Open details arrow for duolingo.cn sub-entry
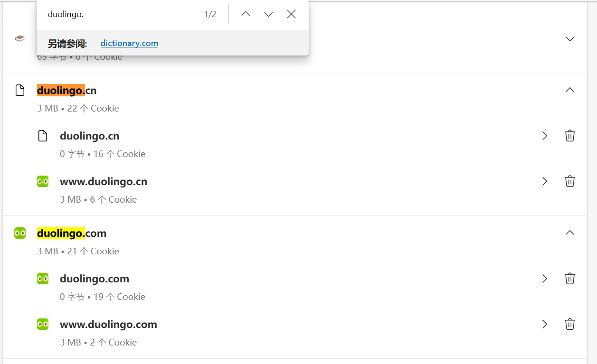Viewport: 597px width, 364px height. [x=545, y=136]
